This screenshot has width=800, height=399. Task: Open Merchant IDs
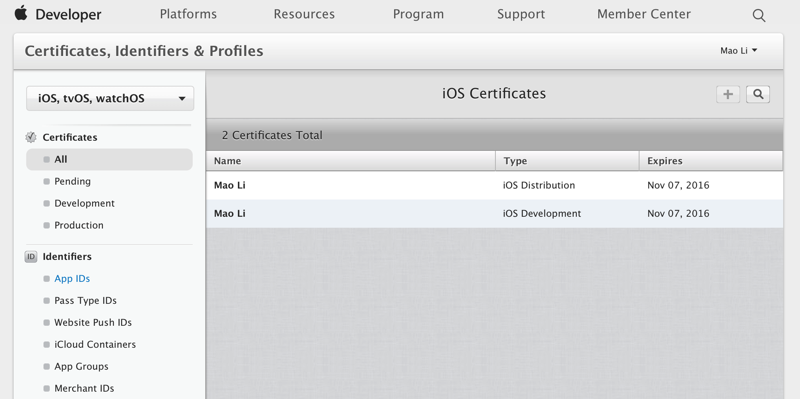(84, 388)
